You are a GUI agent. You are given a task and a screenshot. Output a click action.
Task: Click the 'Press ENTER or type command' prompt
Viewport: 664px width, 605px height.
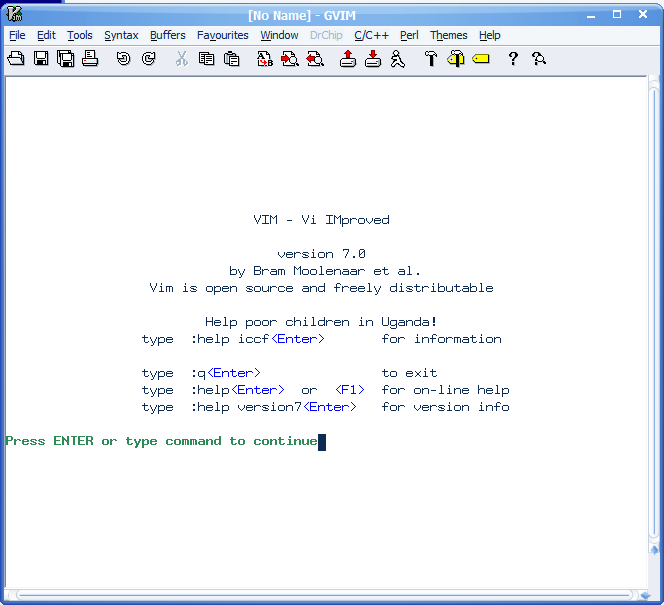click(161, 442)
